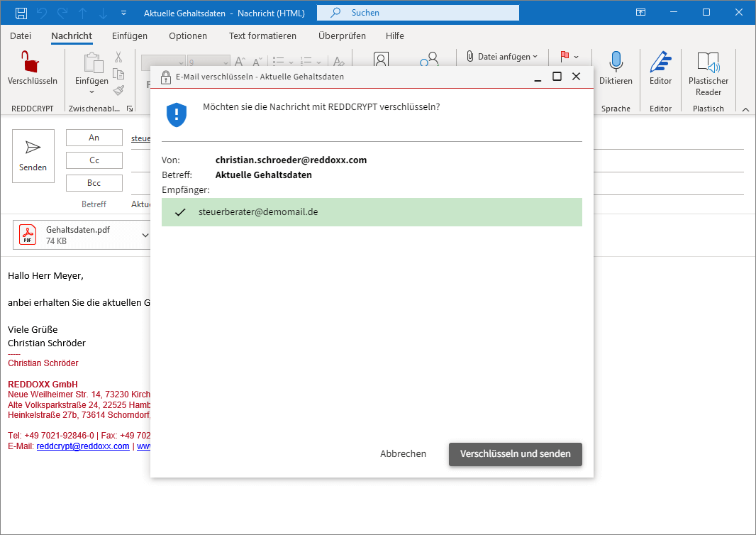Click the Cc button
The image size is (756, 535).
94,160
